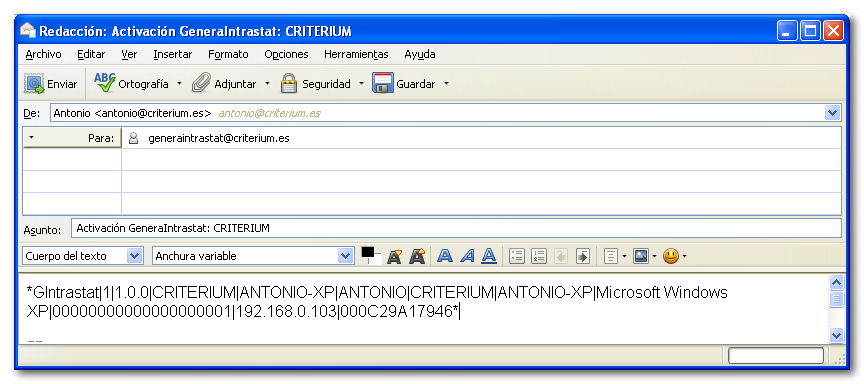The height and width of the screenshot is (384, 864).
Task: Open the Ayuda menu
Action: pos(420,55)
